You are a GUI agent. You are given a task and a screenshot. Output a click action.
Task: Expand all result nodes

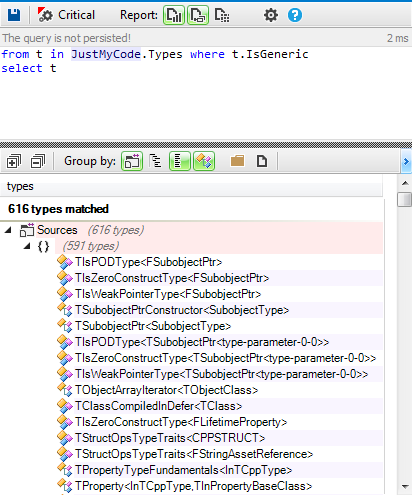[x=14, y=162]
